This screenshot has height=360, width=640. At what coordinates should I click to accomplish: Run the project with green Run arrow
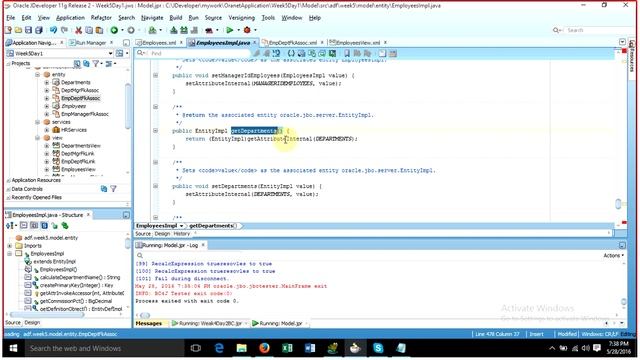coord(230,30)
